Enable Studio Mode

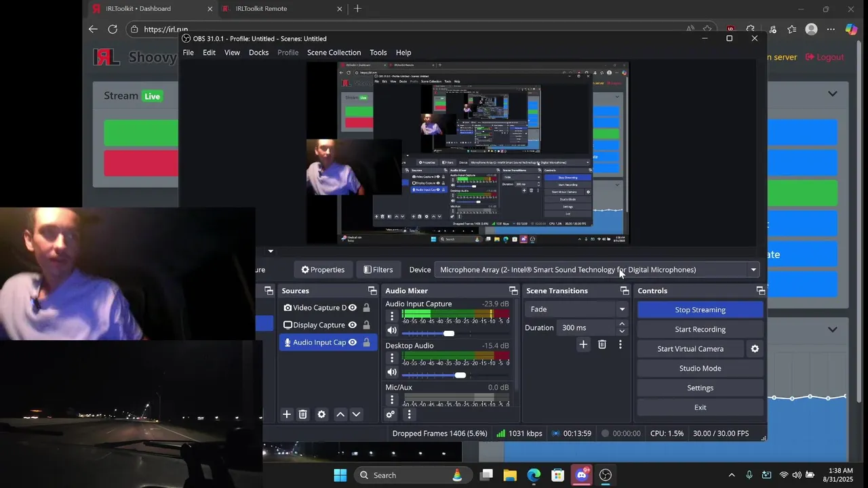pos(700,368)
